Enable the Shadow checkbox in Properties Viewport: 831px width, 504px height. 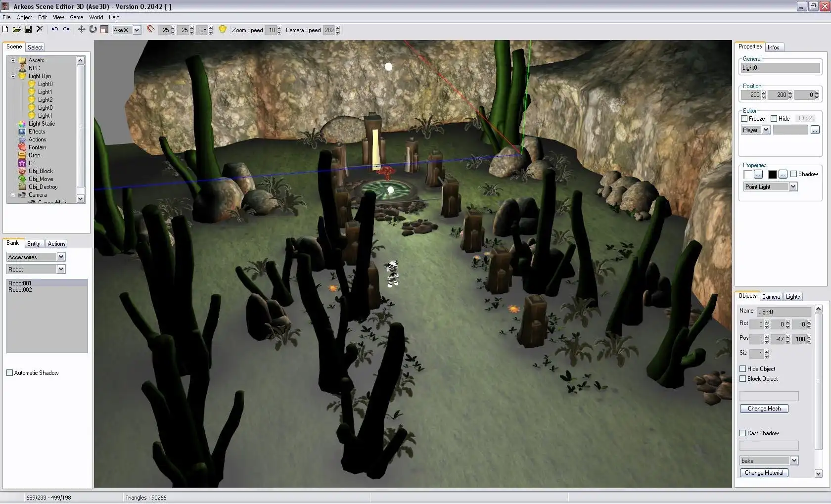(x=793, y=174)
